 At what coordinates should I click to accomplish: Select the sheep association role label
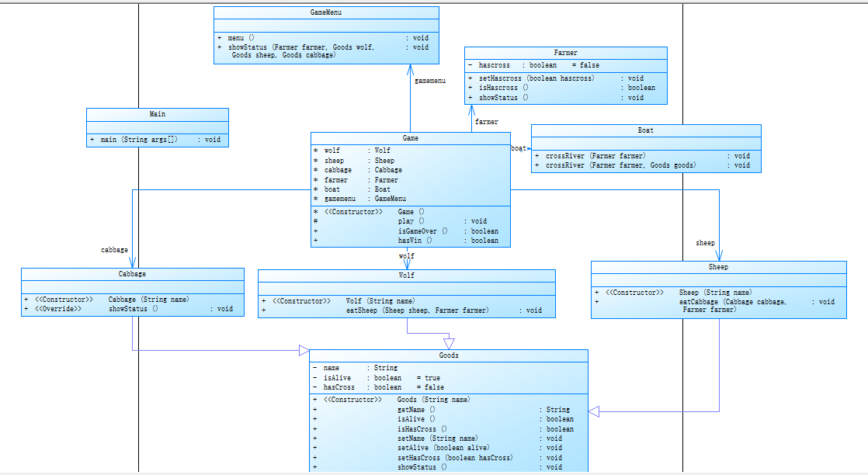point(705,243)
